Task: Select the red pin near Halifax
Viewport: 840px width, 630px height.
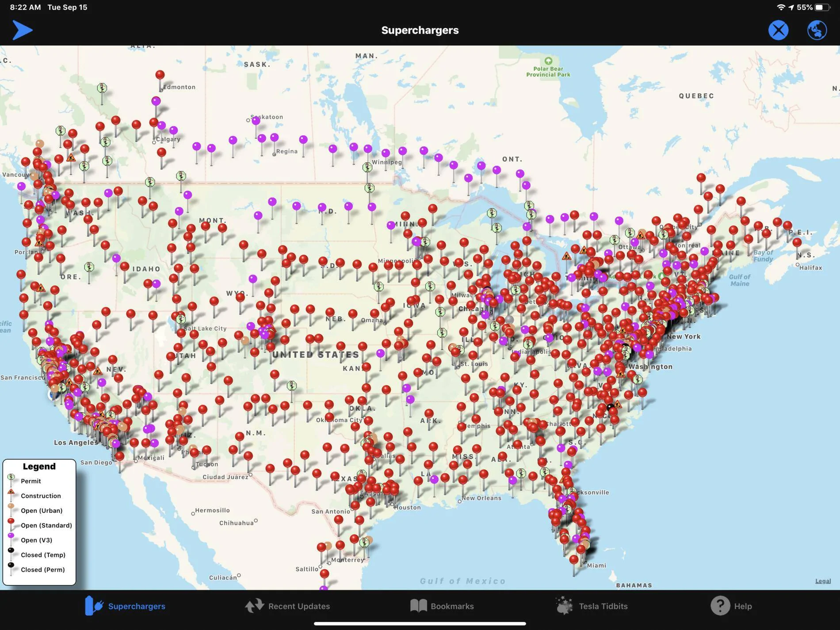Action: (797, 242)
